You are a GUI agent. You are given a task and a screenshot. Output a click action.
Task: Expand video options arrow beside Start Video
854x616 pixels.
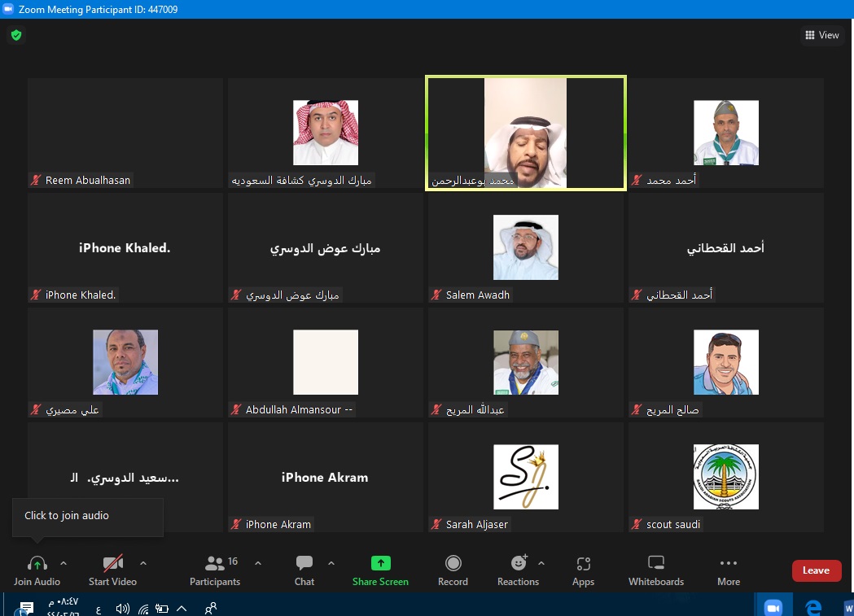pos(143,562)
